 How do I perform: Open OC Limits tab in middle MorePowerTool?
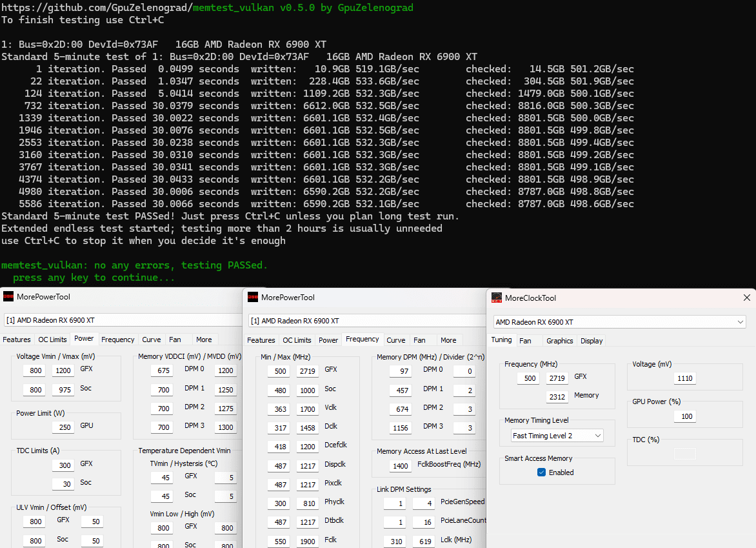pyautogui.click(x=297, y=340)
